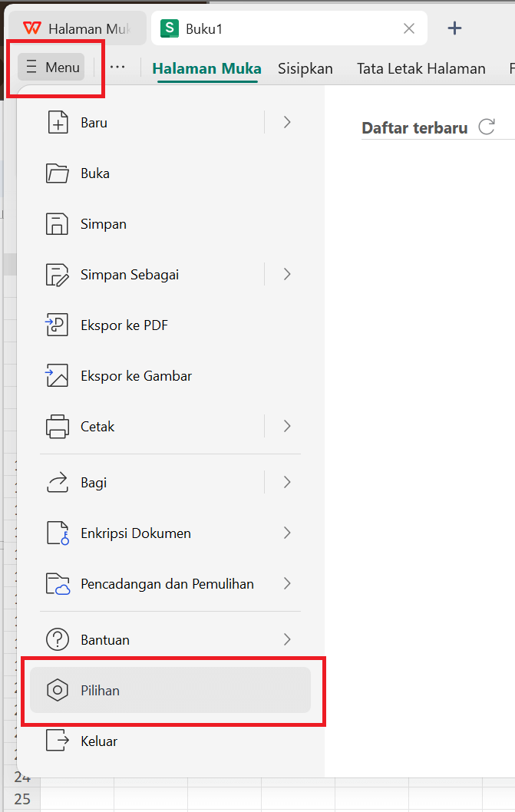
Task: Switch to the Sisipkan ribbon tab
Action: [305, 68]
